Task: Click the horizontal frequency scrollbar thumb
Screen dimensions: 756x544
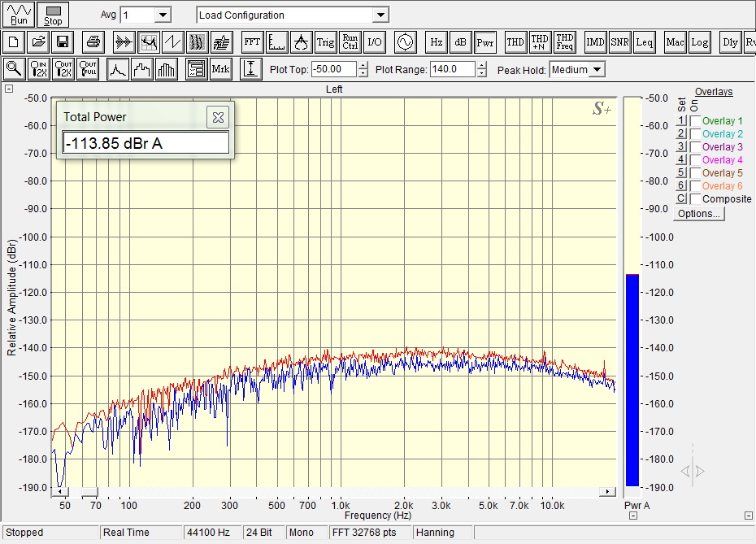Action: (89, 491)
